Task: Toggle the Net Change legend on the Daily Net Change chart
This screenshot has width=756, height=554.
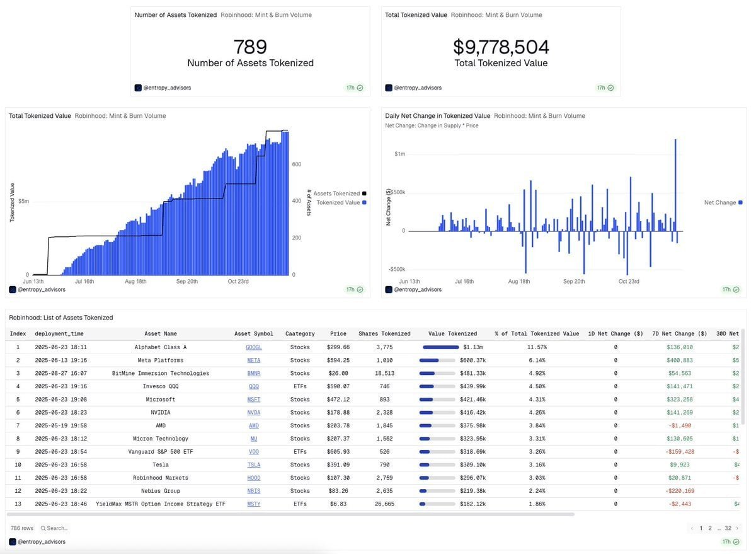Action: click(722, 202)
